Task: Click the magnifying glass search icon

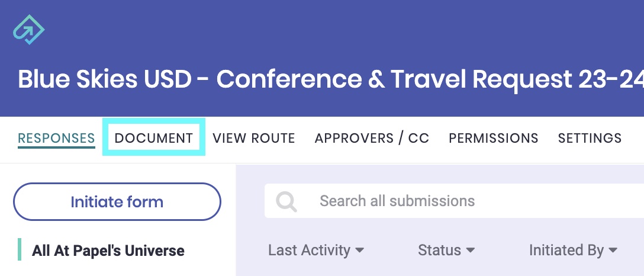Action: coord(286,201)
